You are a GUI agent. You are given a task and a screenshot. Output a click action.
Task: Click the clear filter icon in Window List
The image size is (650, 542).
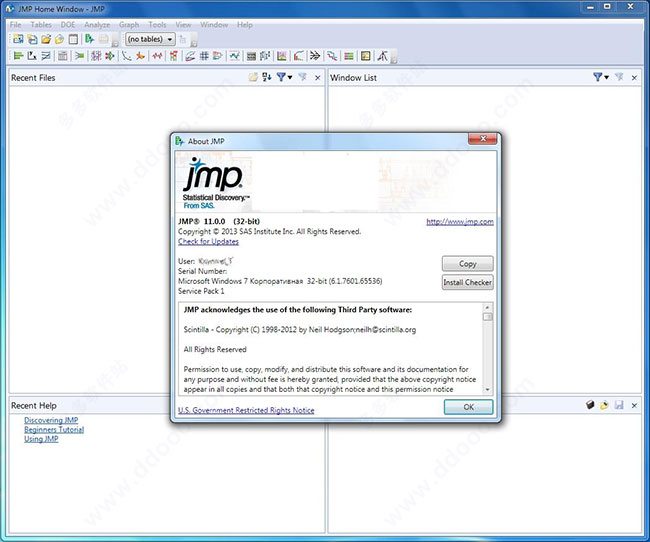[x=619, y=77]
